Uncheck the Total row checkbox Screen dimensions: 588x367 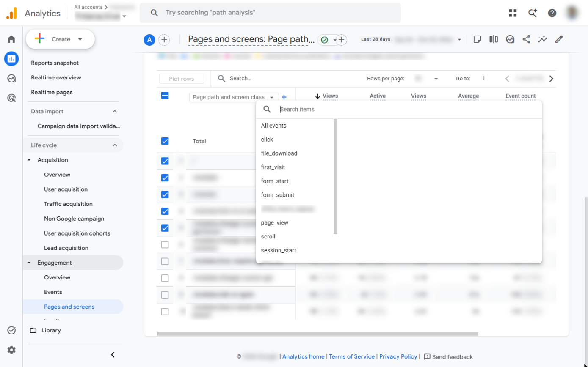point(165,141)
